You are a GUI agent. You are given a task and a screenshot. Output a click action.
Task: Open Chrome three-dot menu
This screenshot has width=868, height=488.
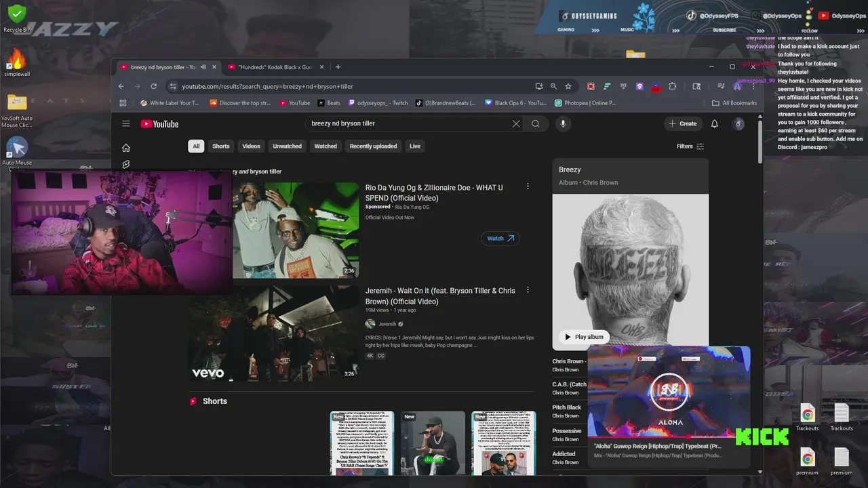pos(753,86)
